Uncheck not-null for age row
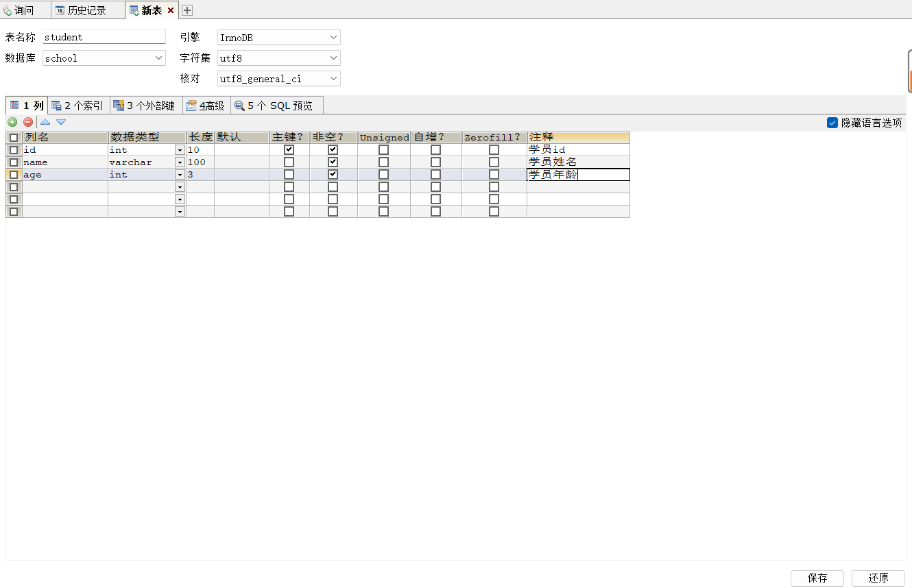The width and height of the screenshot is (912, 588). pyautogui.click(x=333, y=174)
